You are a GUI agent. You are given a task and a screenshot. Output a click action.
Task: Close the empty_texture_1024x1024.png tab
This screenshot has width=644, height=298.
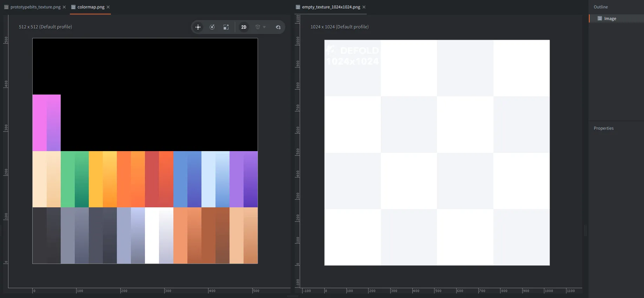pyautogui.click(x=364, y=7)
